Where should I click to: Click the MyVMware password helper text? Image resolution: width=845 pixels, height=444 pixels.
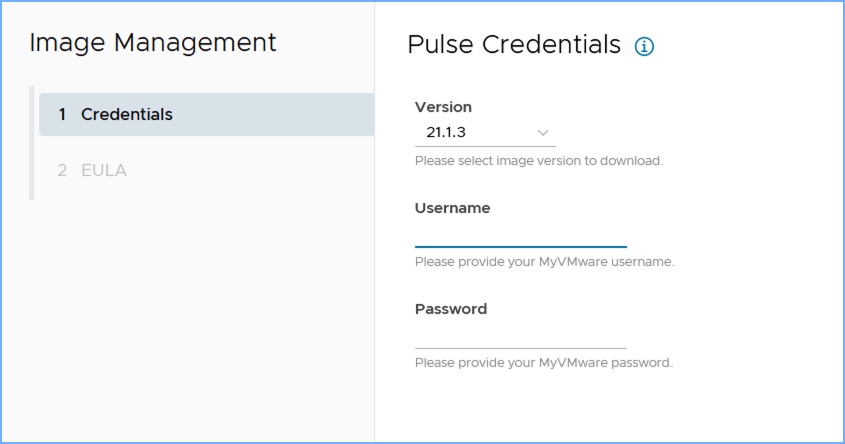tap(543, 362)
